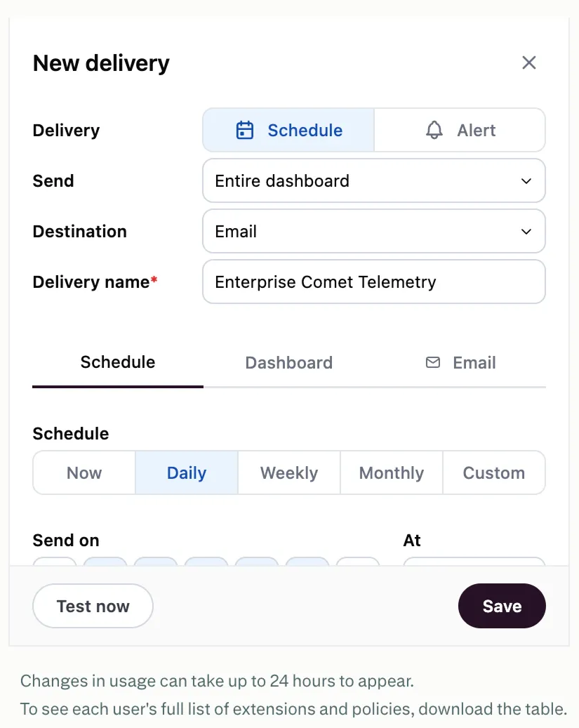The width and height of the screenshot is (579, 728).
Task: Open the Entire dashboard combo box
Action: tap(374, 180)
